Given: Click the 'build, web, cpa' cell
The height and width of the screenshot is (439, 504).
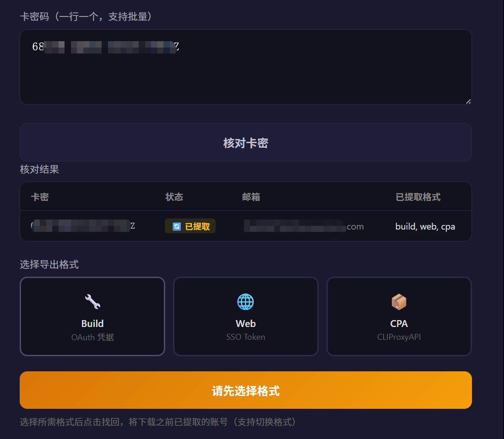Looking at the screenshot, I should click(x=425, y=227).
